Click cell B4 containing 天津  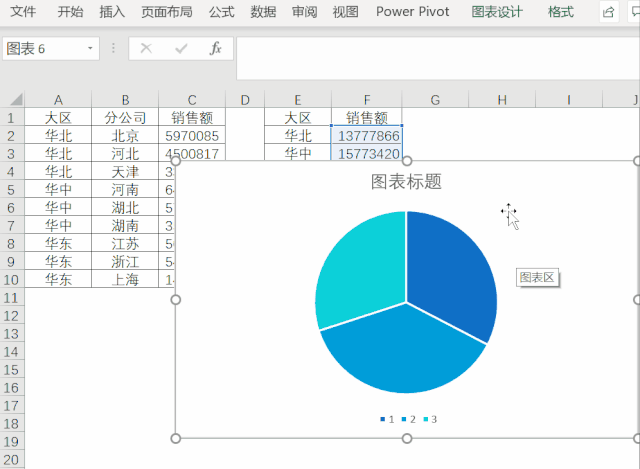125,171
